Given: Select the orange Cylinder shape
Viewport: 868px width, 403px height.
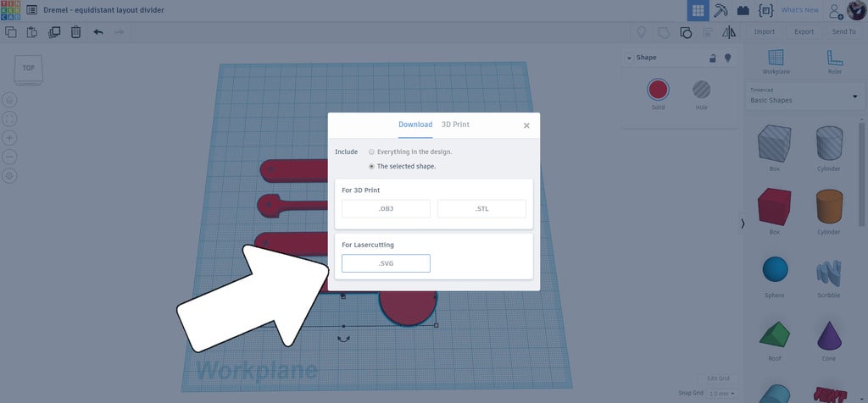Looking at the screenshot, I should [x=829, y=207].
